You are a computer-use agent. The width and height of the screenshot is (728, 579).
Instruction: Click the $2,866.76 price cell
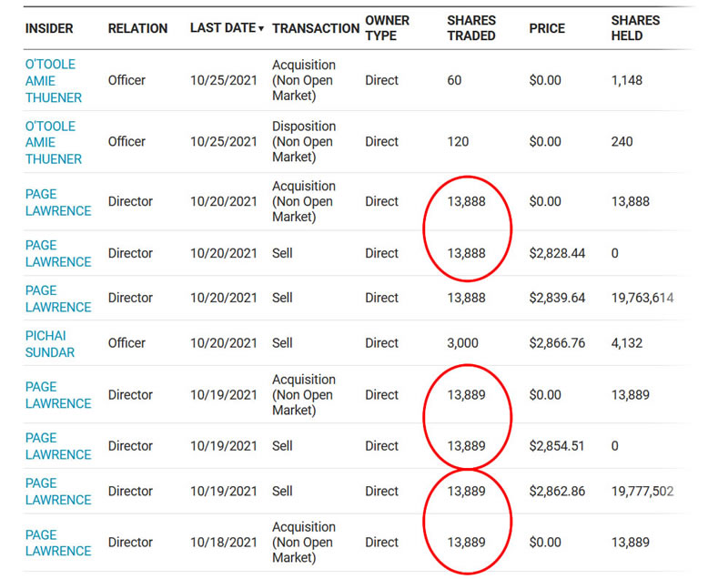click(x=557, y=343)
